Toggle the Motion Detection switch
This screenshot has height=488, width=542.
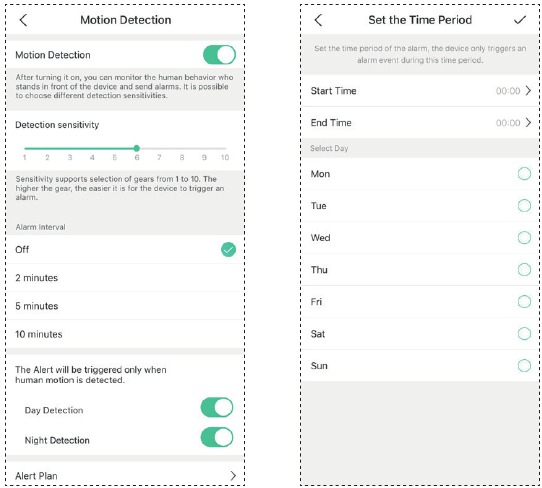coord(219,55)
